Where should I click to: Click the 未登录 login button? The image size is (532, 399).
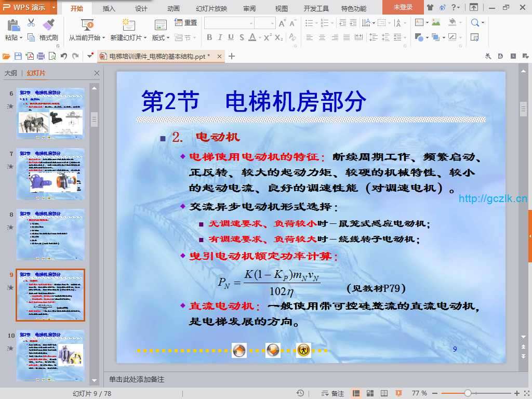click(x=403, y=8)
